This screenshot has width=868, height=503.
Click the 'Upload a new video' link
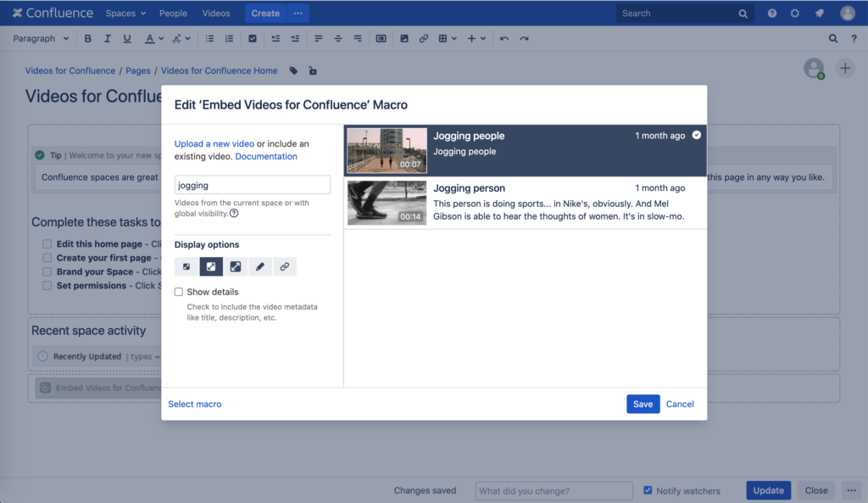pos(214,143)
